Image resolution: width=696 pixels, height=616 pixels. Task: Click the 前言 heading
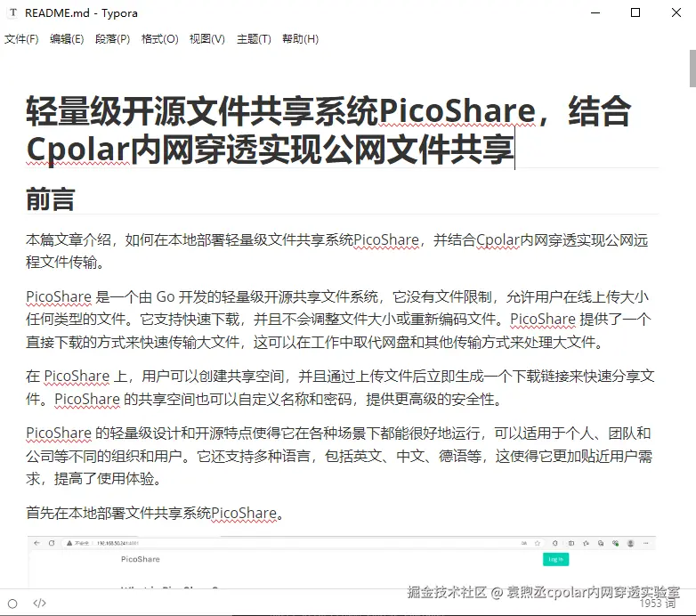51,199
